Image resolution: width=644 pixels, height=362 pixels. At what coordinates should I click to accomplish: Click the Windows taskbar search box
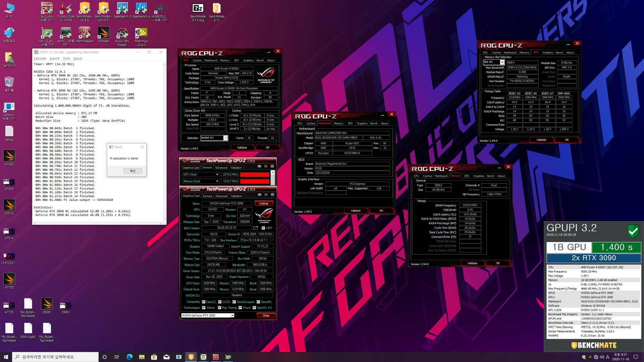(55, 357)
